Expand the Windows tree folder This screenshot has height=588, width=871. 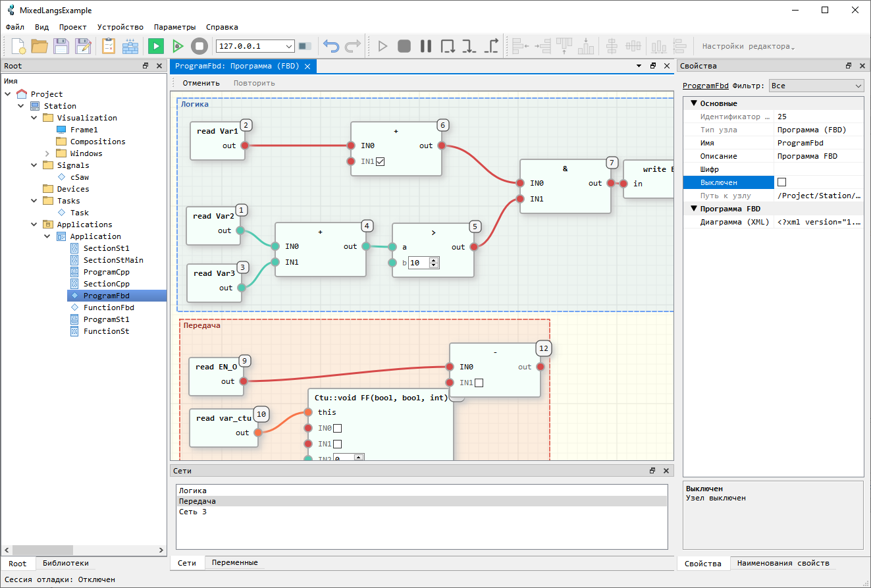click(x=47, y=153)
